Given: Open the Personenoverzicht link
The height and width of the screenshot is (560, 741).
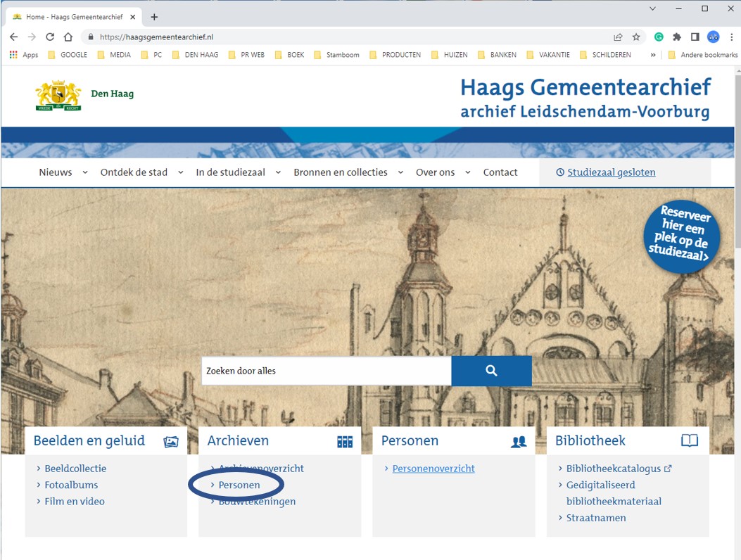Looking at the screenshot, I should [x=433, y=469].
